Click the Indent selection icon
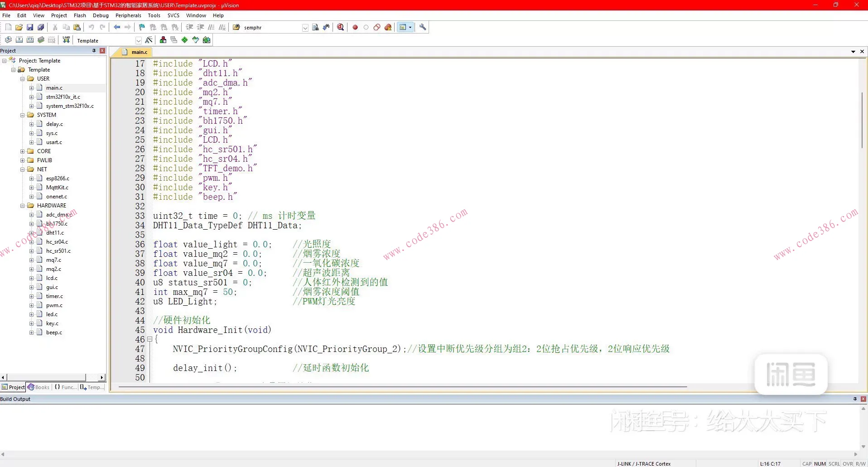This screenshot has height=467, width=868. [189, 27]
